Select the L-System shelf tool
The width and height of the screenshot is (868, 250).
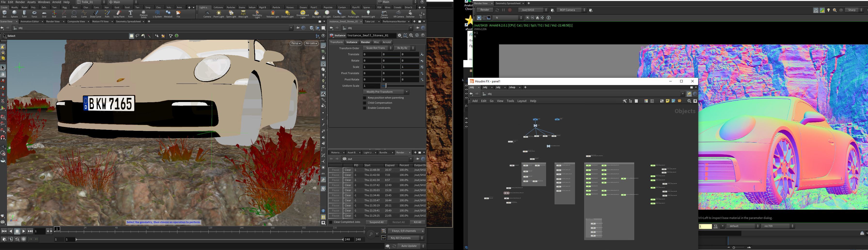coord(157,14)
